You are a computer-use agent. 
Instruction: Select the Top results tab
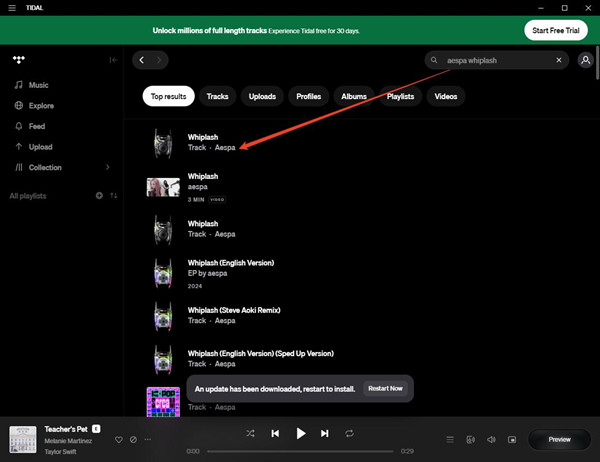point(168,96)
